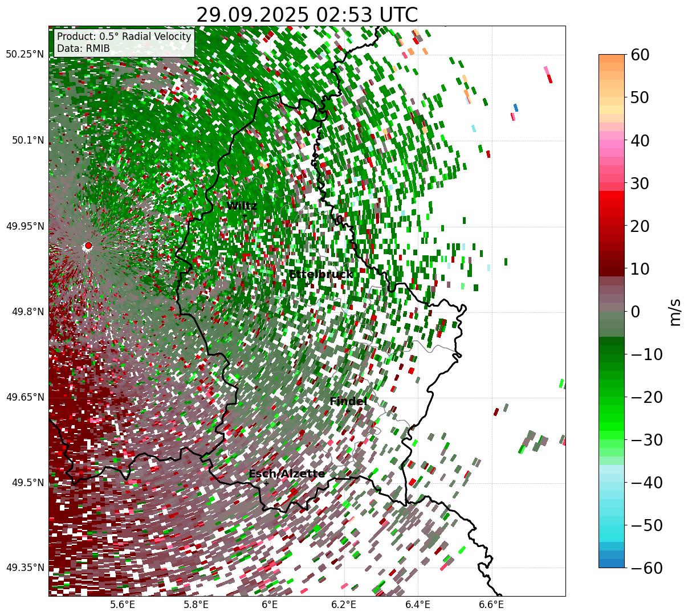Click the 50.1°N latitude tick label
688x616 pixels.
tap(27, 140)
